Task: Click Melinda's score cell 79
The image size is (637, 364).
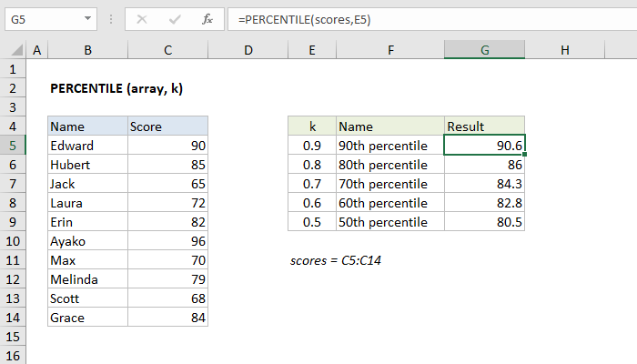Action: (x=167, y=279)
